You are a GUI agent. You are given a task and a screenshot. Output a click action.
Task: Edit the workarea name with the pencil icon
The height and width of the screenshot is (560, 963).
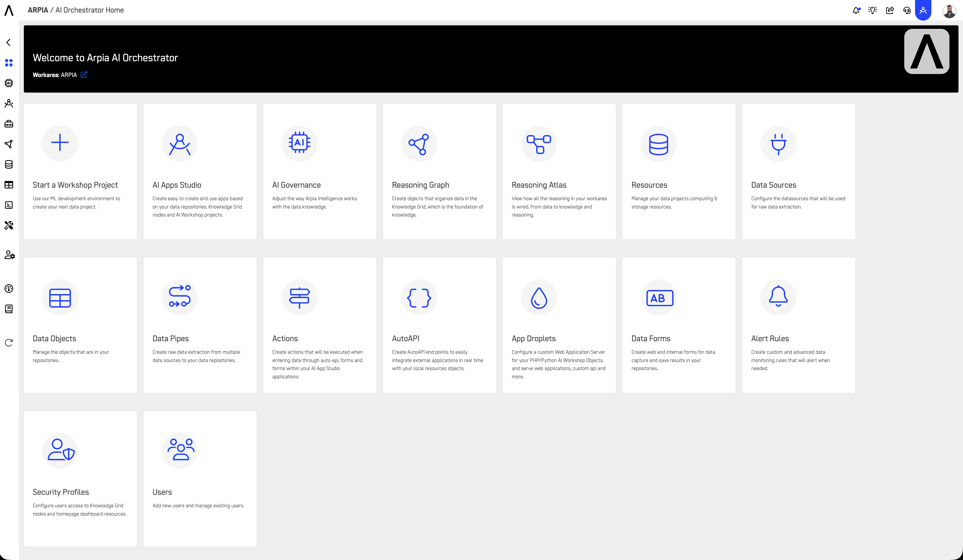coord(84,75)
